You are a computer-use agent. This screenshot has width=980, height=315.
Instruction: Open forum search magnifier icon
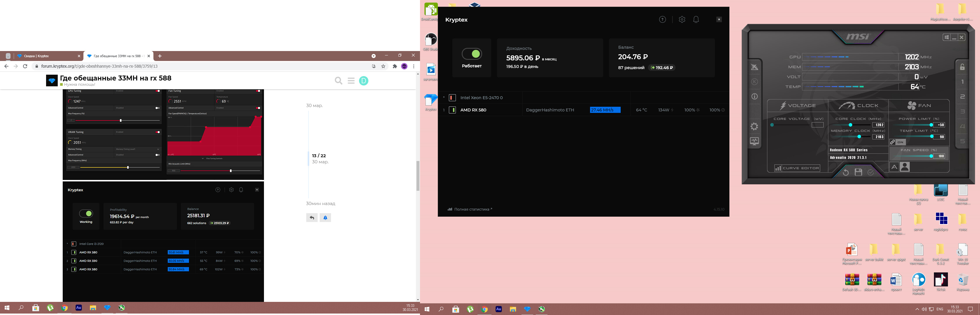coord(338,81)
